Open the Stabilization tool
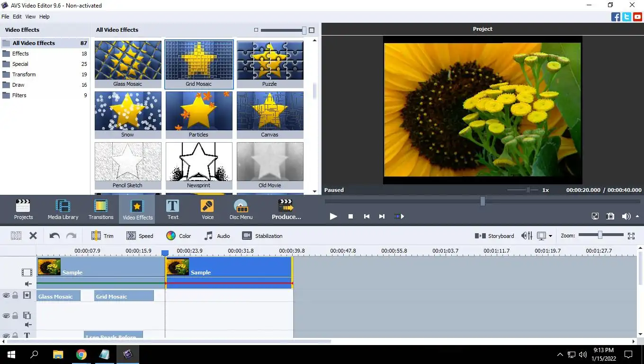 click(262, 236)
